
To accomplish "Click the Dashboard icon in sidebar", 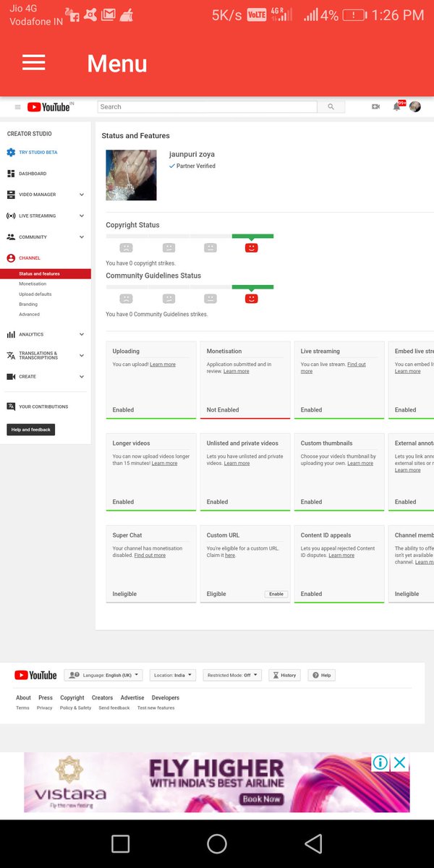I will 11,174.
